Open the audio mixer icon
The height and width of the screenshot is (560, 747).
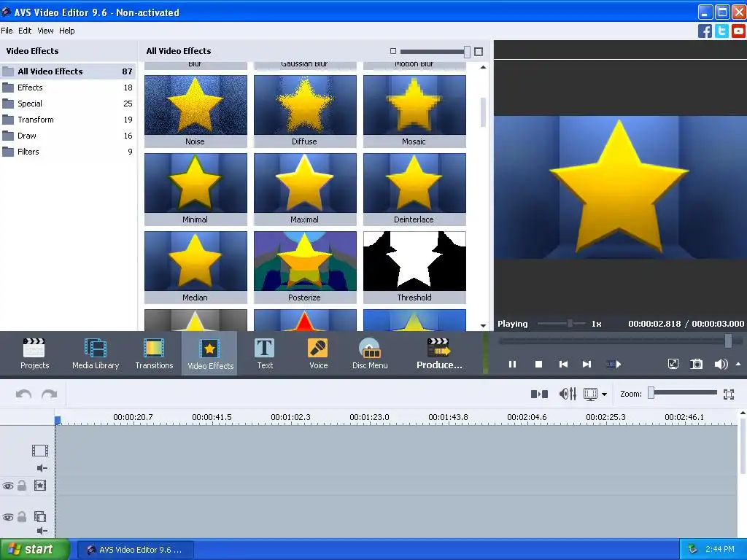(x=568, y=394)
